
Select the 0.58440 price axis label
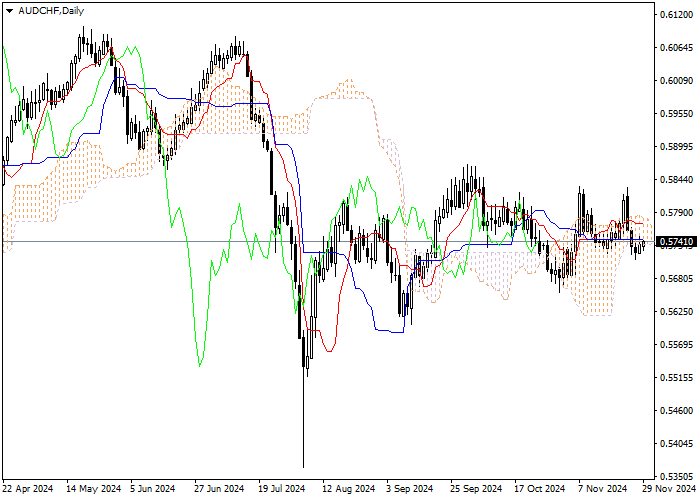pos(677,180)
